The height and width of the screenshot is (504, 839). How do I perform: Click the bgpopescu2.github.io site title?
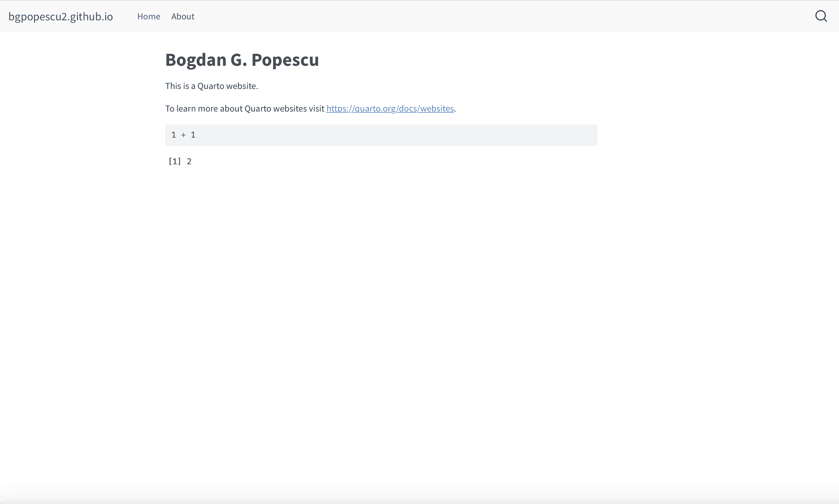pos(60,16)
